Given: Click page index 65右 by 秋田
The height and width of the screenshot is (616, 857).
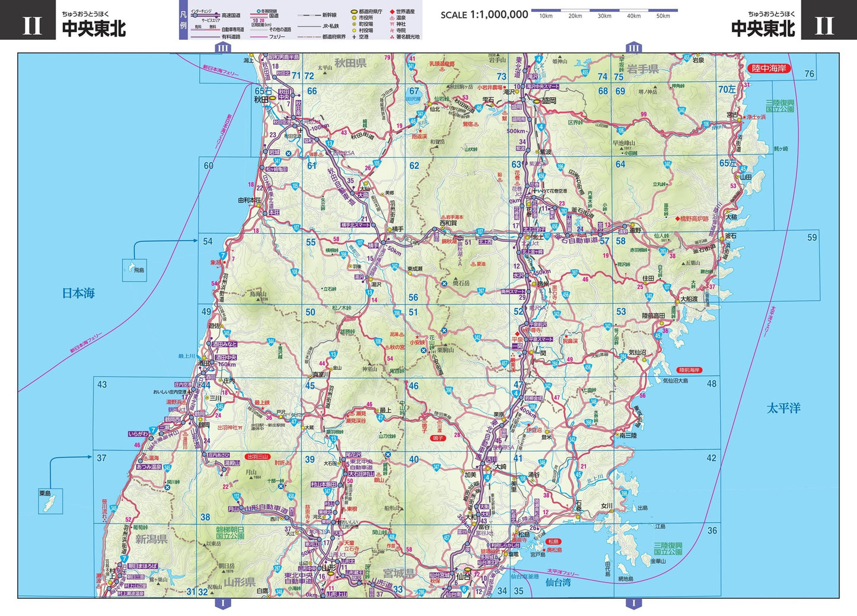Looking at the screenshot, I should (263, 91).
